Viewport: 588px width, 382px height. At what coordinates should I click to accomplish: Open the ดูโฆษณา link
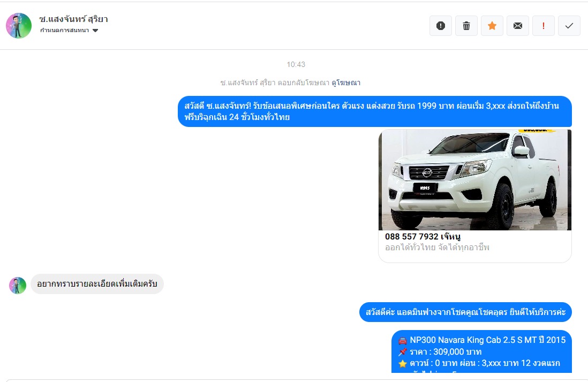click(x=346, y=83)
